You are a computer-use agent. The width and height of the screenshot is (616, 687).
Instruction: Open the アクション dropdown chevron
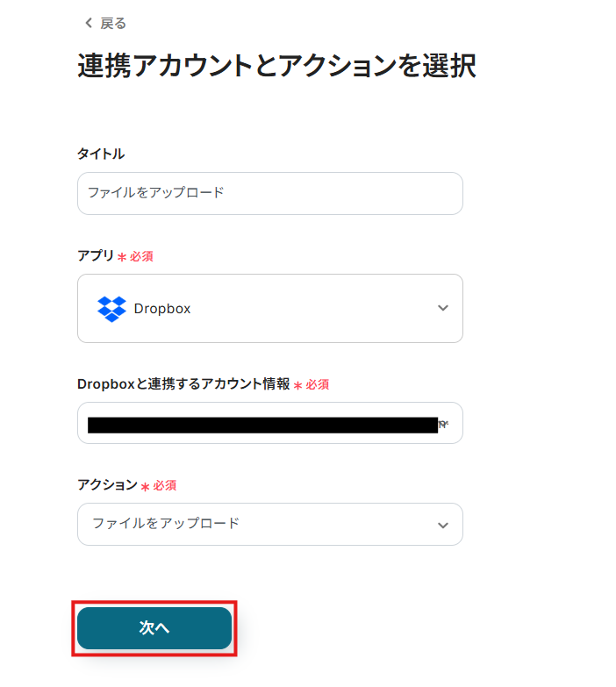(x=442, y=525)
